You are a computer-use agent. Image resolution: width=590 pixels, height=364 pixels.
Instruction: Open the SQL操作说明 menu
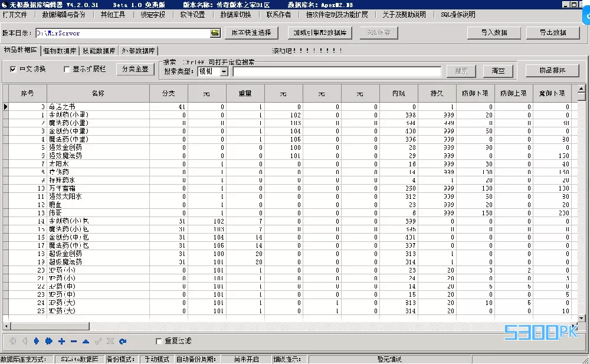[458, 15]
